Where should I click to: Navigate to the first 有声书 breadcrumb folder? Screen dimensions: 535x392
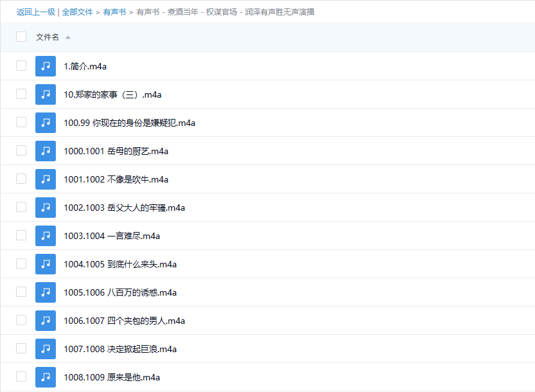[x=115, y=12]
